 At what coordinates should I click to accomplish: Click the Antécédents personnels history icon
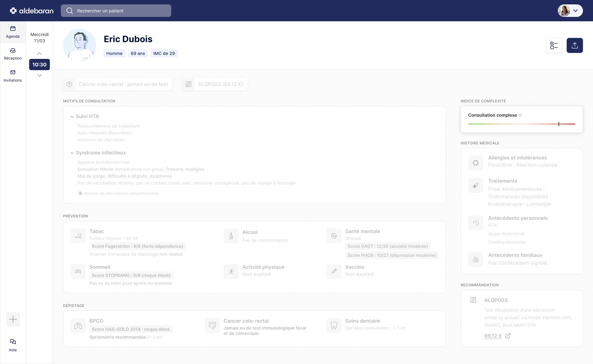coord(476,223)
